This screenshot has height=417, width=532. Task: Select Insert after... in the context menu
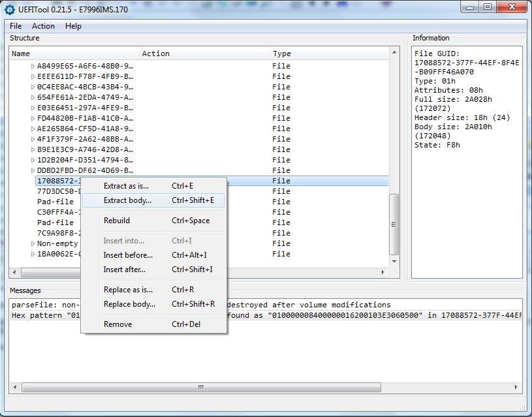click(x=153, y=270)
